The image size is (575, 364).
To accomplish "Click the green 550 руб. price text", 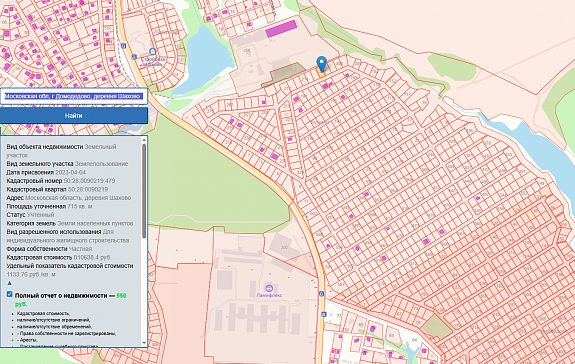I will [x=70, y=299].
